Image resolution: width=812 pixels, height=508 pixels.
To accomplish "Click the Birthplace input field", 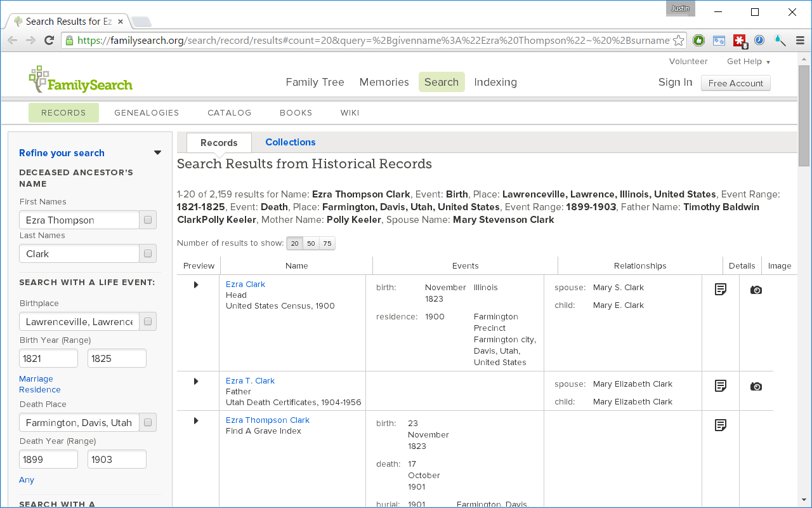I will [79, 321].
